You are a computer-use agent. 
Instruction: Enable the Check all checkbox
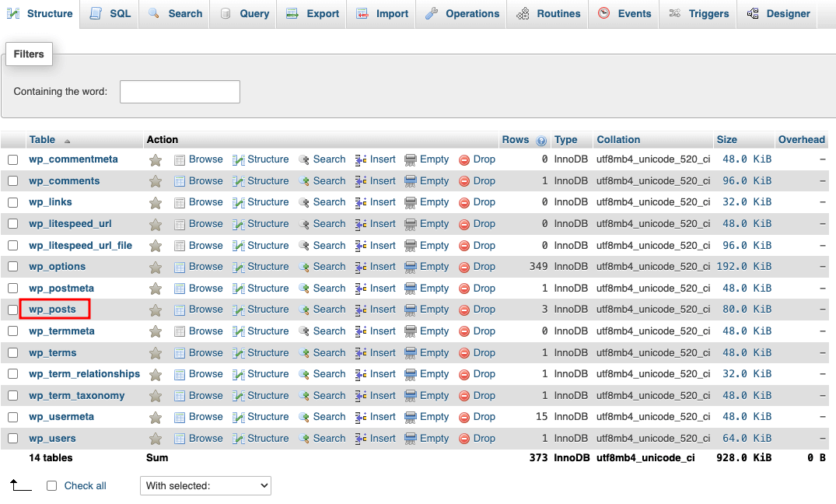pos(51,485)
